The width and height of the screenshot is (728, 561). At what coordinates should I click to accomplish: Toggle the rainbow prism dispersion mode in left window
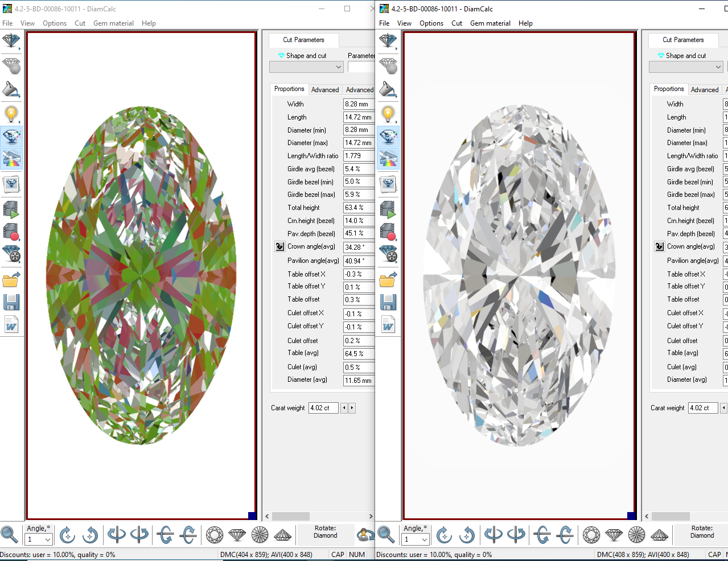(x=11, y=159)
